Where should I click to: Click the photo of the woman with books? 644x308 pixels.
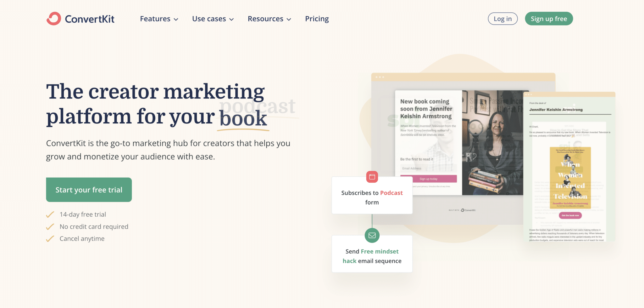tap(493, 143)
